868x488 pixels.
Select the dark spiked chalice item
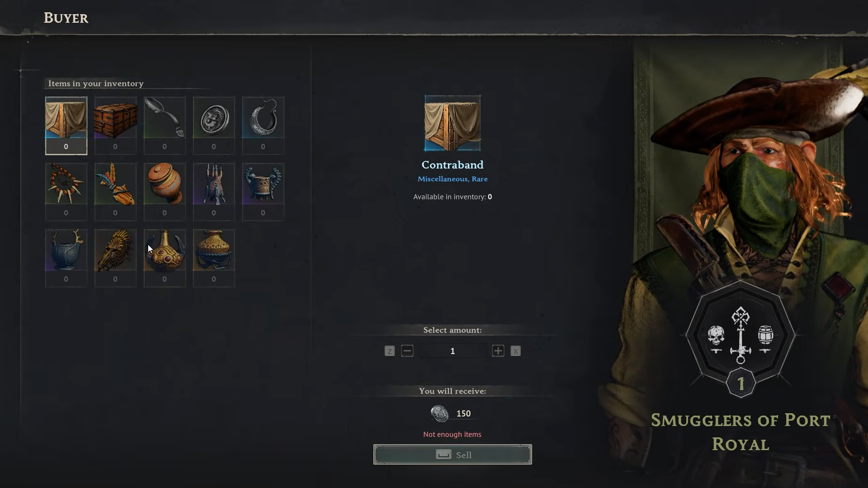tap(263, 192)
